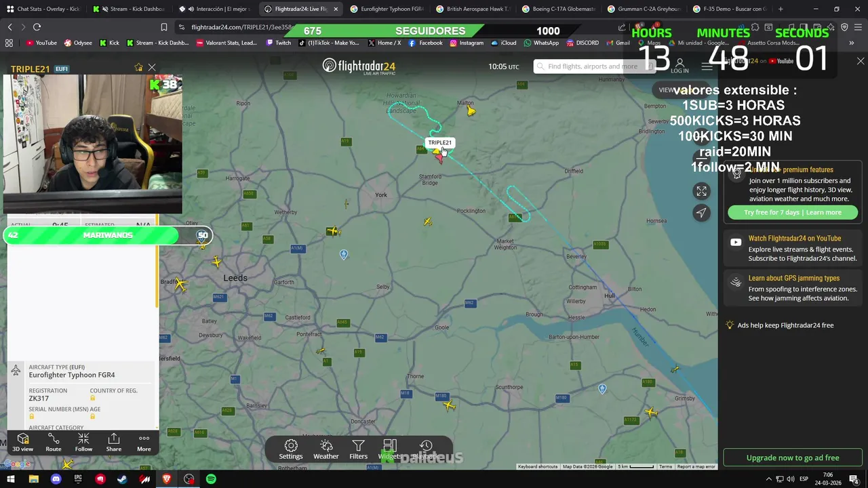
Task: Bookmark this page
Action: click(x=163, y=27)
